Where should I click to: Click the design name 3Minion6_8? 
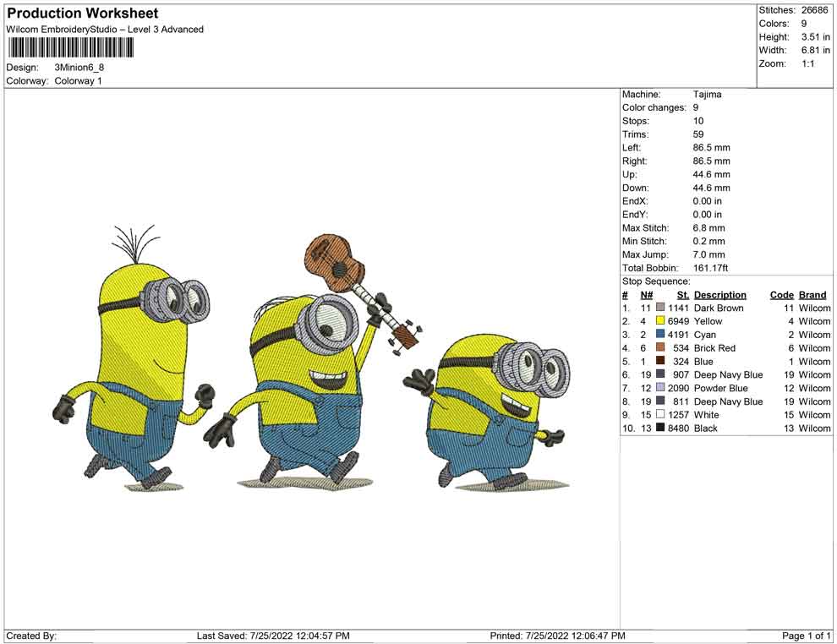[x=79, y=68]
